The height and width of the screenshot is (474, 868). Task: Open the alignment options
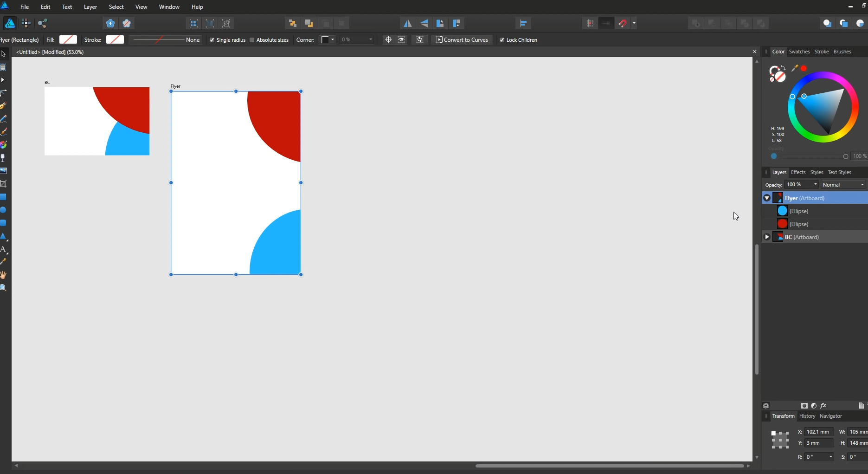pos(523,23)
